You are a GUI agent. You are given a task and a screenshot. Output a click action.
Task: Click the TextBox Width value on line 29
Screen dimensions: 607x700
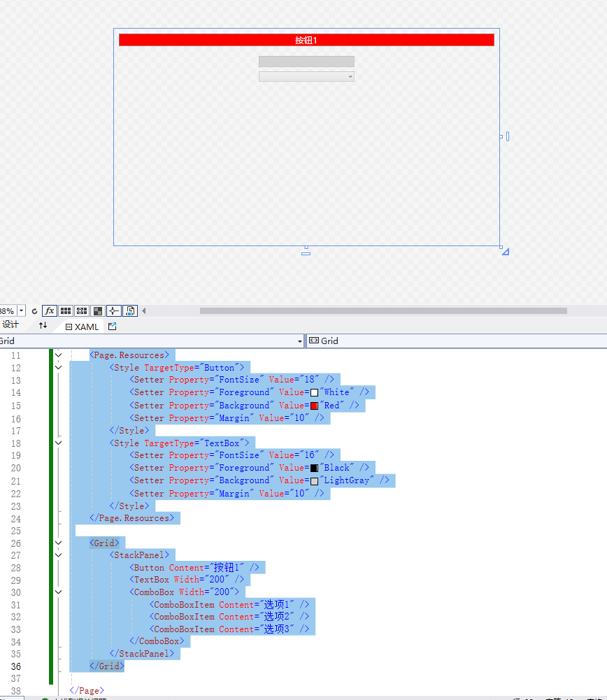tap(217, 580)
